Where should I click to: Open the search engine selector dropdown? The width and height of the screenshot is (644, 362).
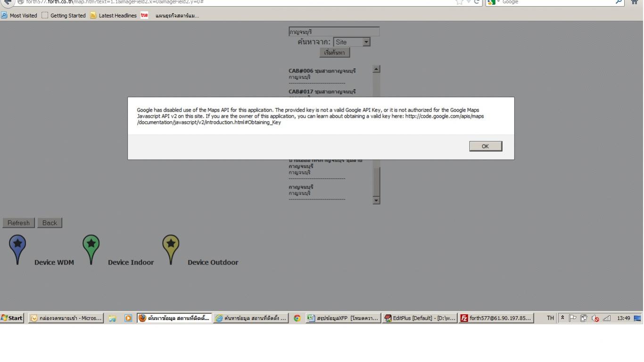tap(494, 2)
